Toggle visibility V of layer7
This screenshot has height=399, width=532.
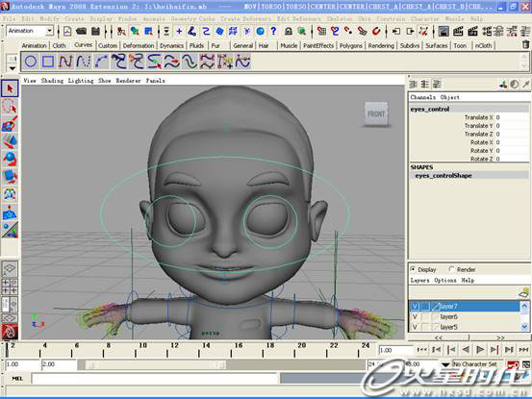click(x=415, y=306)
